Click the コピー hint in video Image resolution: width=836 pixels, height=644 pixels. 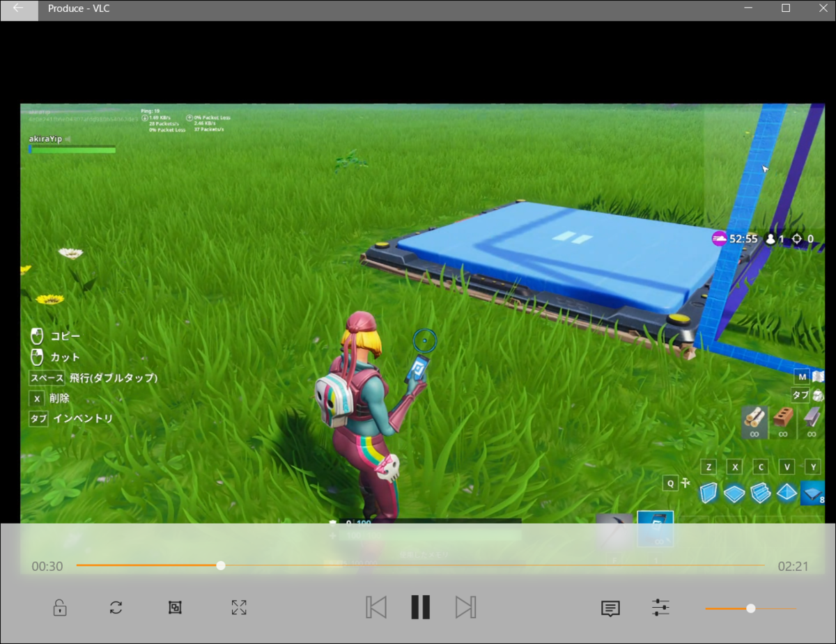(x=65, y=336)
